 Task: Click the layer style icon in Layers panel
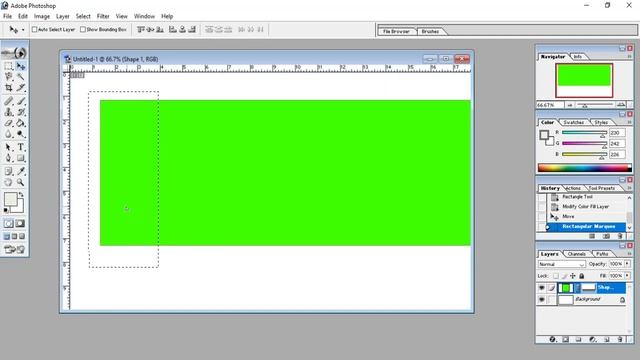(x=553, y=339)
